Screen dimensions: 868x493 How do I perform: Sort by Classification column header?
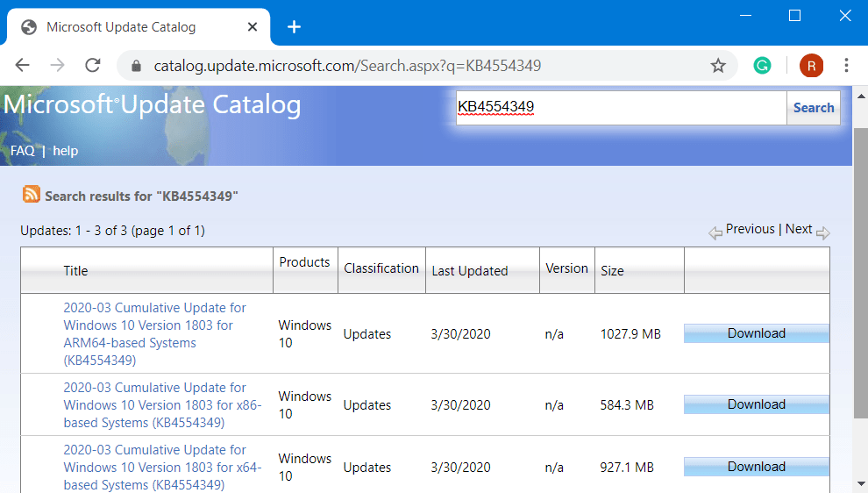pyautogui.click(x=381, y=268)
